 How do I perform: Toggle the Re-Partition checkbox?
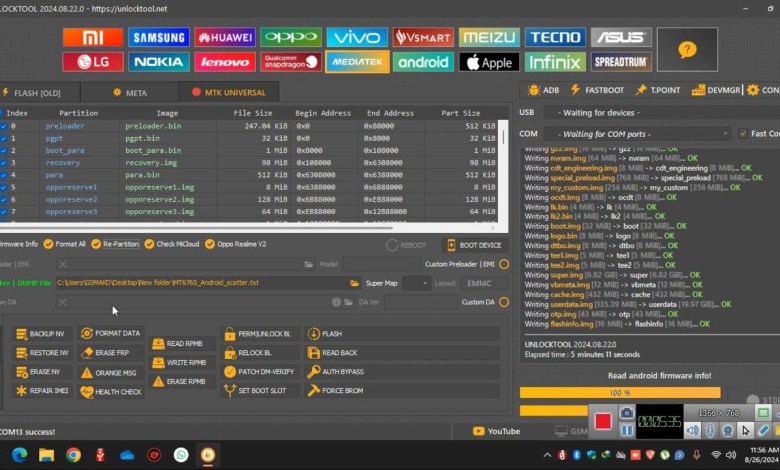(x=96, y=244)
